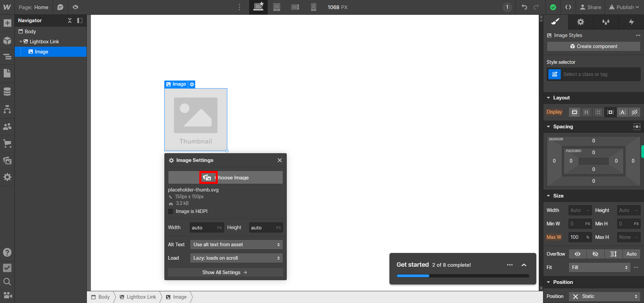The image size is (644, 303).
Task: Open the Alt Text dropdown
Action: coord(236,245)
